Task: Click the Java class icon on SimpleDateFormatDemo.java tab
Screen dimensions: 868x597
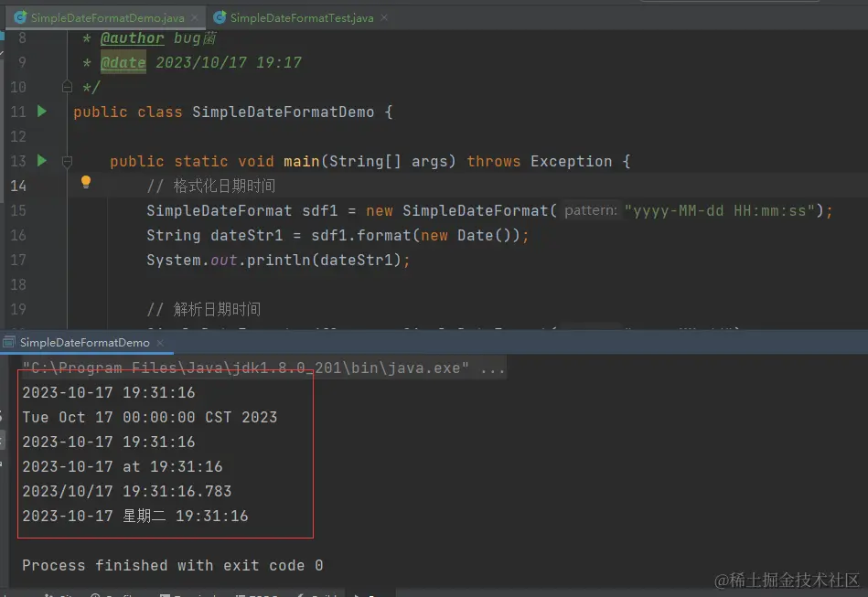Action: click(x=20, y=17)
